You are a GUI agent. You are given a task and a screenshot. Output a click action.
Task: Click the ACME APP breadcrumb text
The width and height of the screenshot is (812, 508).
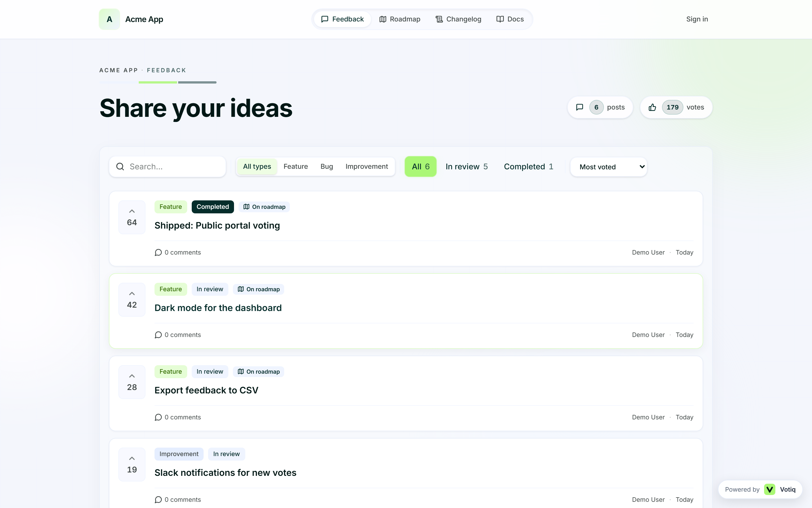pyautogui.click(x=119, y=70)
